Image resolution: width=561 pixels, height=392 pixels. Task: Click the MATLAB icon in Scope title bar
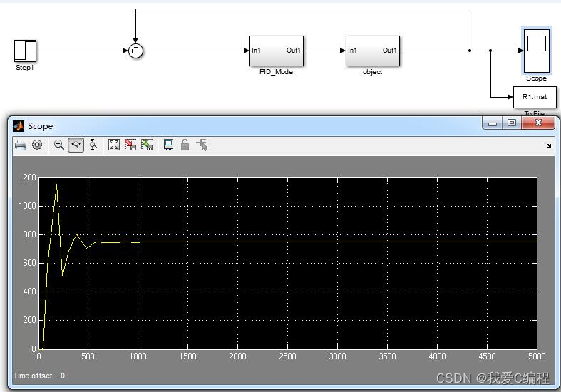19,125
